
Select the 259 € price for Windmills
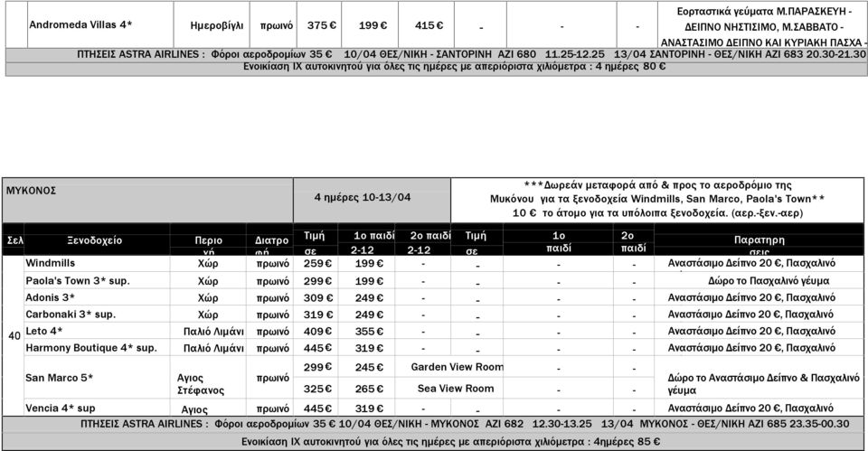[317, 263]
